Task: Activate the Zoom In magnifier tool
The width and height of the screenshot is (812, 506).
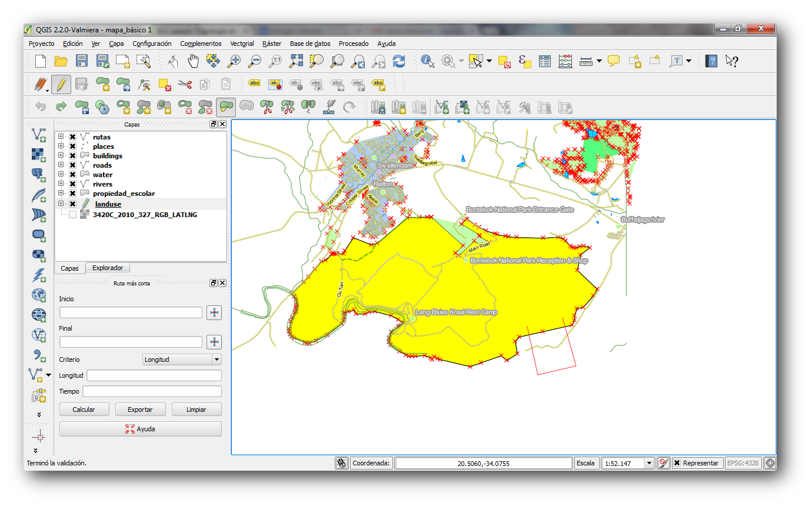Action: point(234,61)
